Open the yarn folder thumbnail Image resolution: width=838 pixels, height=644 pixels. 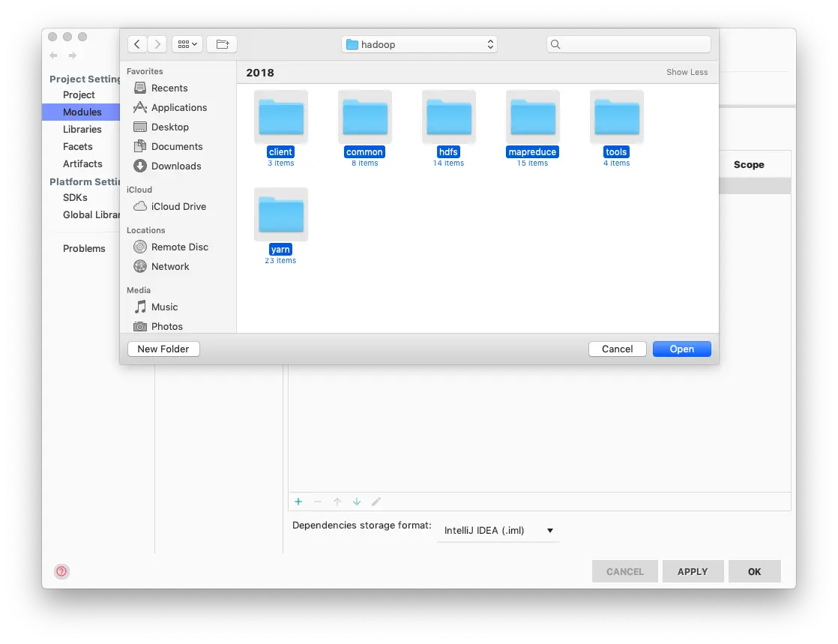(280, 214)
